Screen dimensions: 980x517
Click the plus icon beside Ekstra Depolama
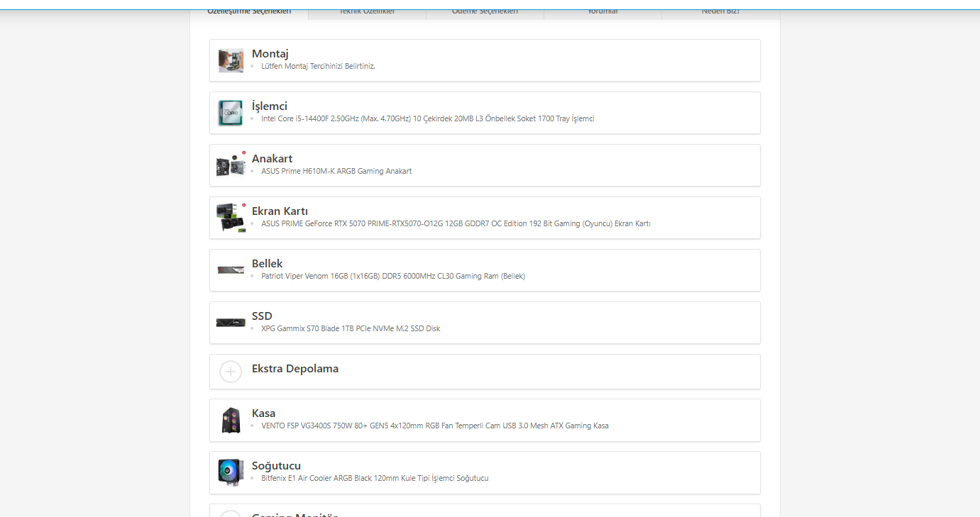pyautogui.click(x=231, y=372)
